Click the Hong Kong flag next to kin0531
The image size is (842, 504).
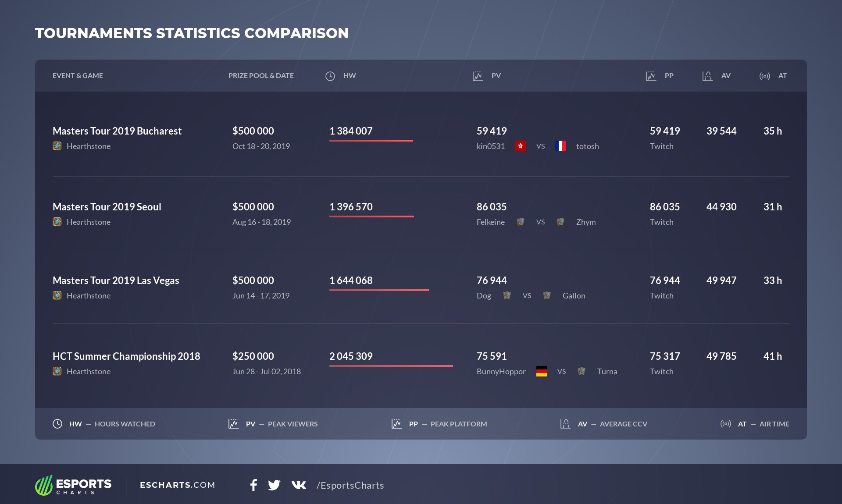coord(520,146)
